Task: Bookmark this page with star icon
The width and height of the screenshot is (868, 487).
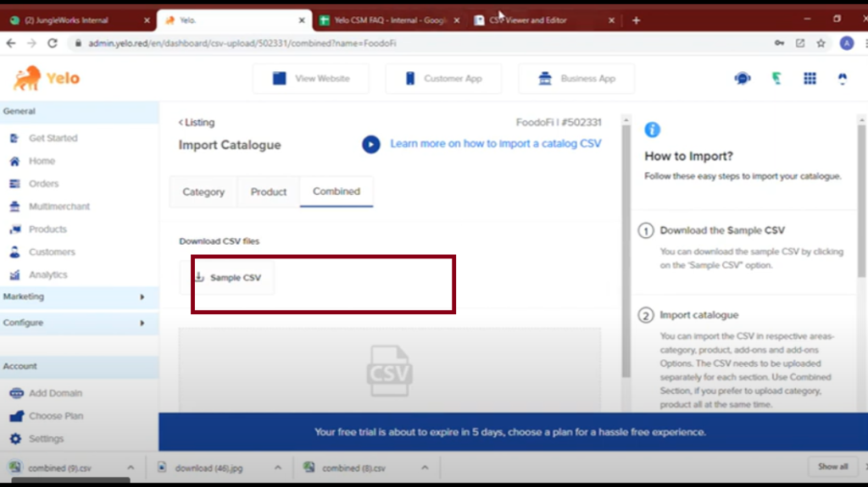Action: pos(821,43)
